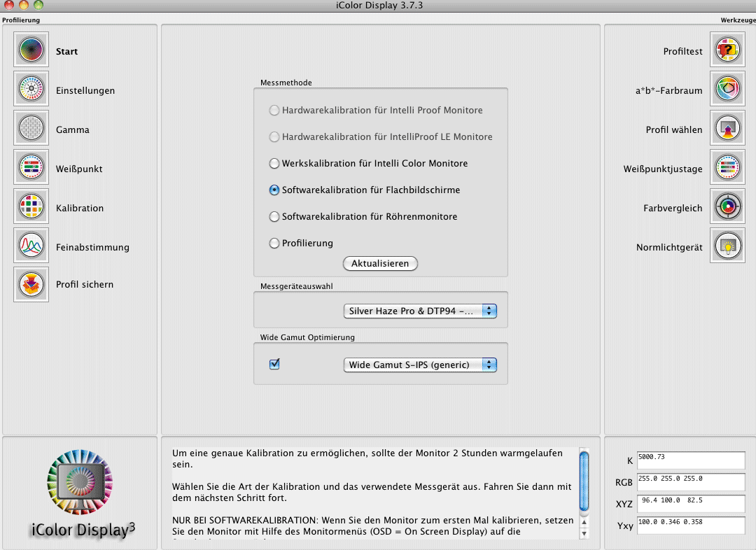Click the Normlichtgerät lamp icon
The image size is (756, 550).
pos(727,246)
